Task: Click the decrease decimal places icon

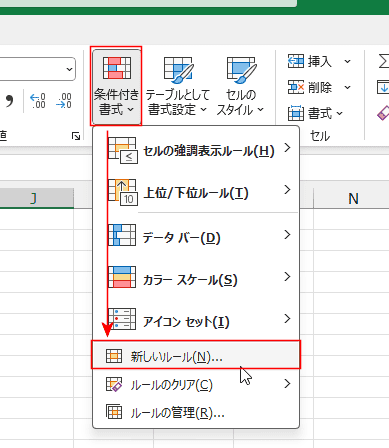Action: 63,100
